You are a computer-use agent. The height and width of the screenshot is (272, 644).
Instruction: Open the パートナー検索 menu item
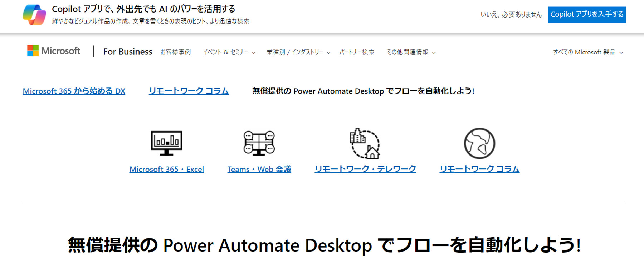pos(357,52)
